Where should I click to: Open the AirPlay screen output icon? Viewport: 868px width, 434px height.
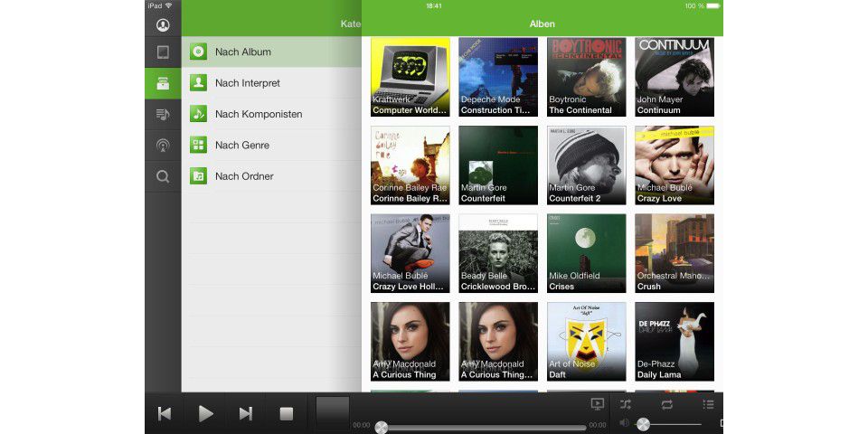pos(598,404)
